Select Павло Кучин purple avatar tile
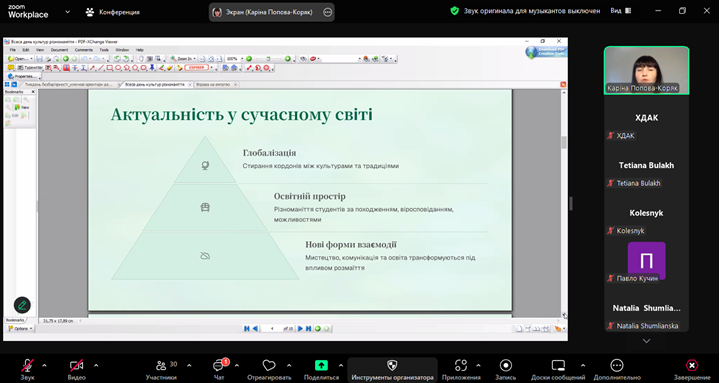The image size is (720, 383). [647, 261]
